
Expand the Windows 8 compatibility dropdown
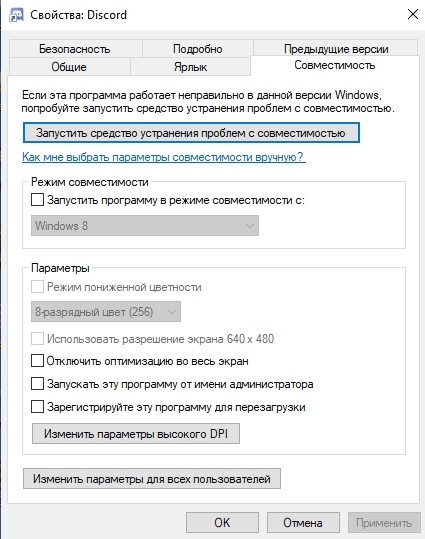click(145, 226)
